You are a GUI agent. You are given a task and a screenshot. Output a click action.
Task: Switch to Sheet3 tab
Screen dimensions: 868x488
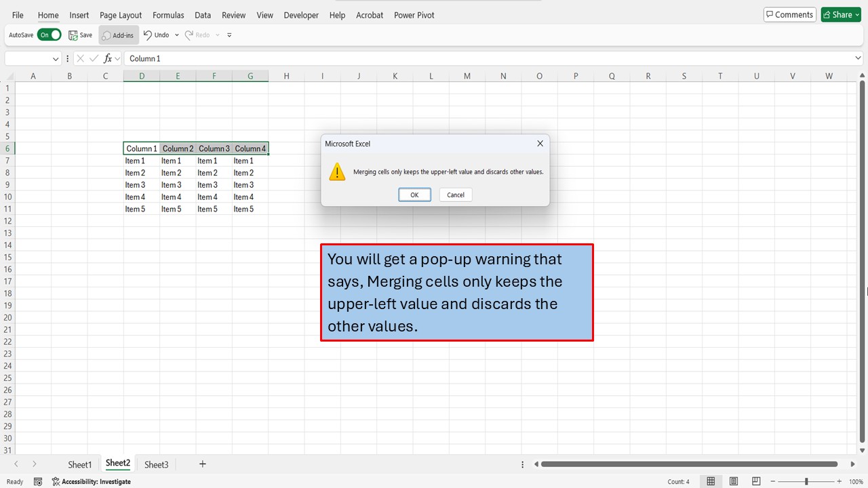pyautogui.click(x=156, y=464)
